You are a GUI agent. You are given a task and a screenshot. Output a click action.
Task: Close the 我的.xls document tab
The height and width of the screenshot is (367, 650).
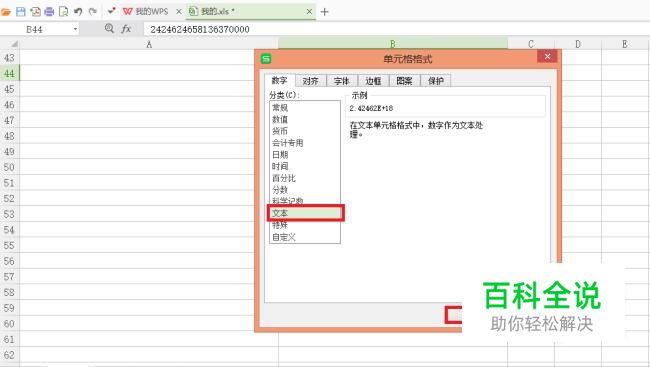[x=309, y=12]
